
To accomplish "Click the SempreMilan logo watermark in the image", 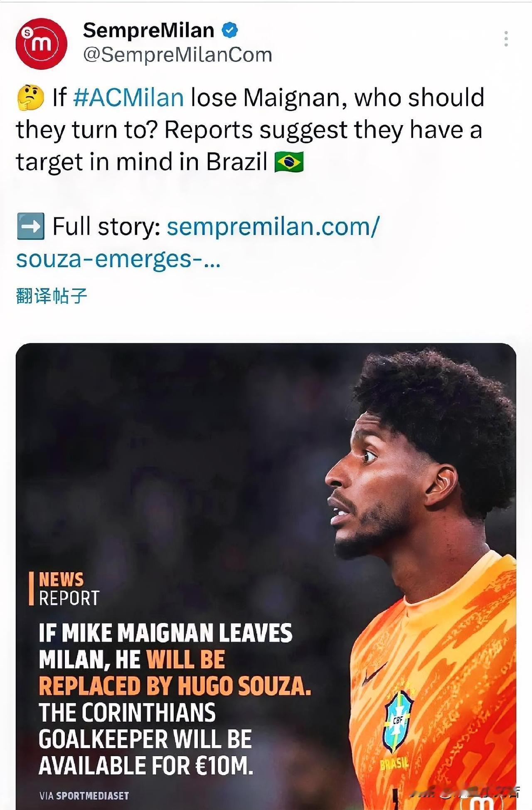I will (x=482, y=801).
